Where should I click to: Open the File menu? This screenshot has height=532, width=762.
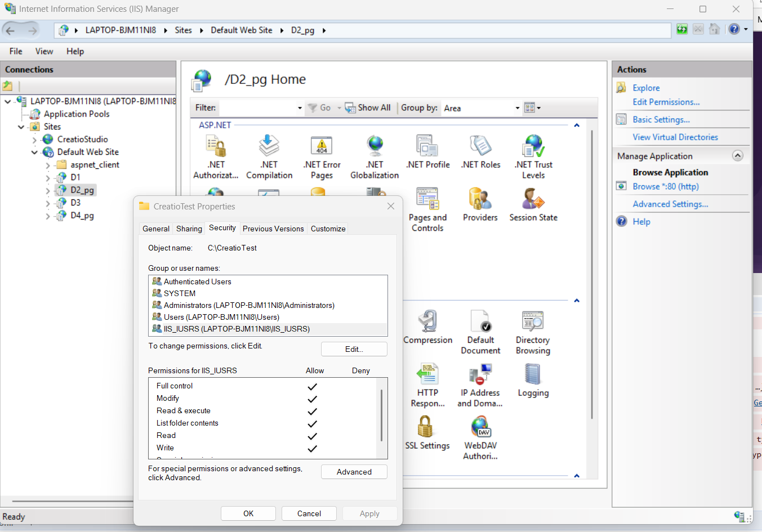click(16, 51)
